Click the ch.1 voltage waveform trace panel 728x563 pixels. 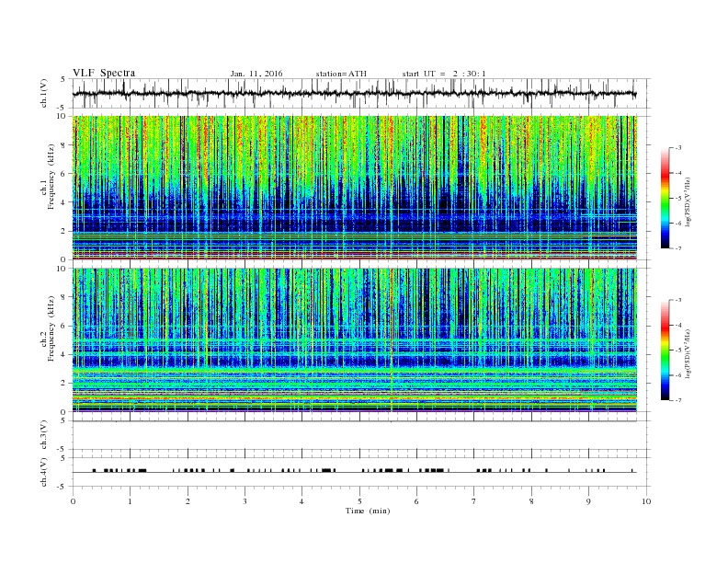pyautogui.click(x=361, y=93)
